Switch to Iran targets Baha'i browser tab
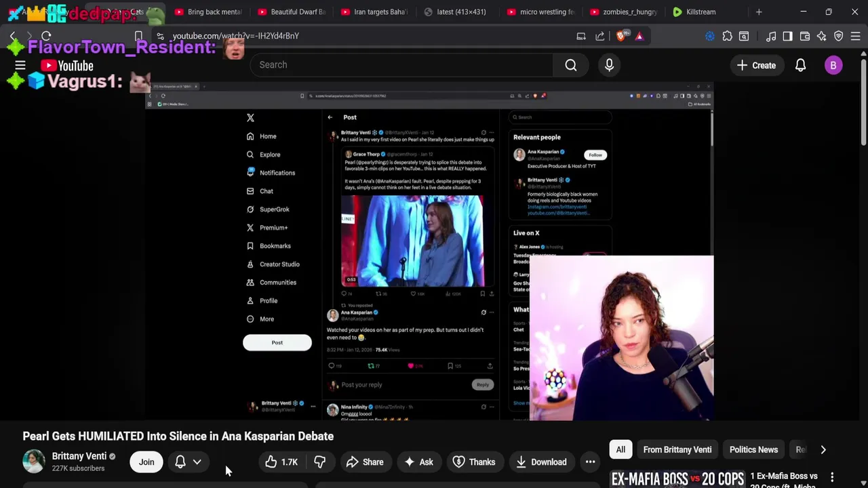868x488 pixels. coord(374,12)
